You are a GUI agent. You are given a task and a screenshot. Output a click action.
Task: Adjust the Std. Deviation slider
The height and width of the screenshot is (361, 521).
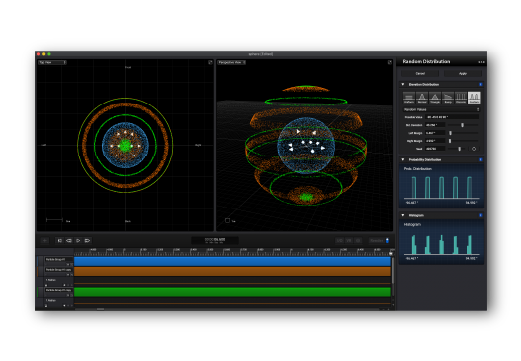coord(463,125)
